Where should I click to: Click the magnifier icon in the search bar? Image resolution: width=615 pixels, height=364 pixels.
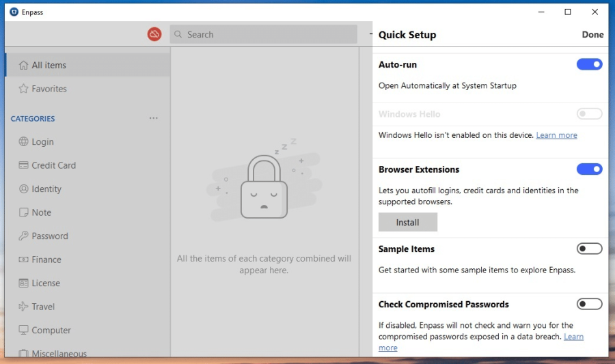[178, 34]
